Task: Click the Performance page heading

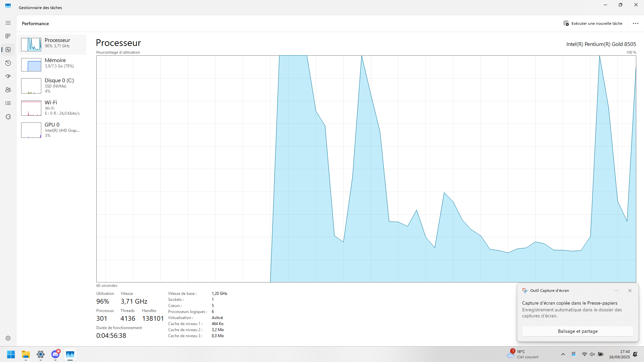Action: click(35, 23)
